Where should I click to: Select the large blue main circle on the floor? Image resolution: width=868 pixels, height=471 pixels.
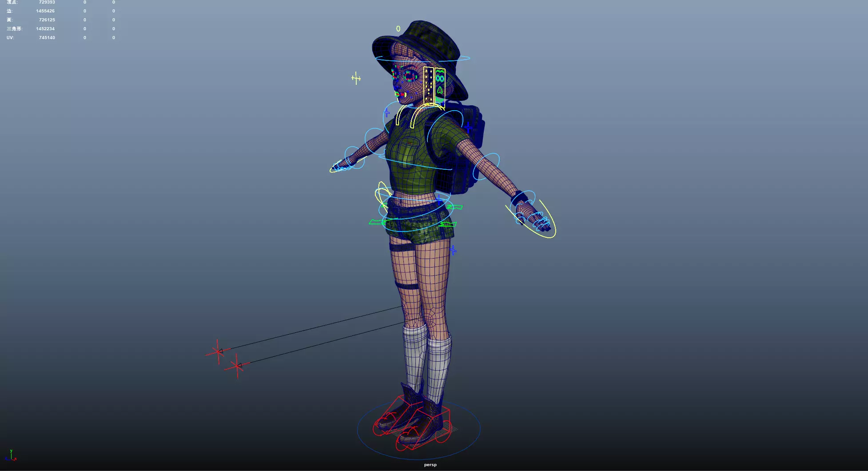click(418, 430)
